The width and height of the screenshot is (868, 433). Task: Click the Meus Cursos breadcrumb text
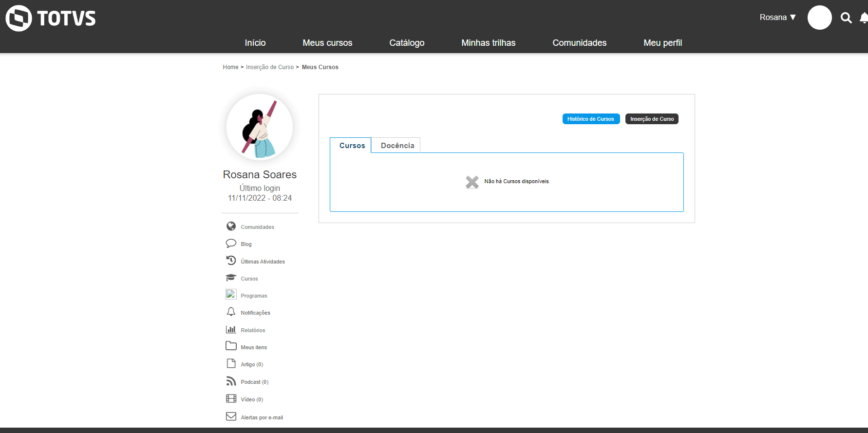click(x=320, y=67)
